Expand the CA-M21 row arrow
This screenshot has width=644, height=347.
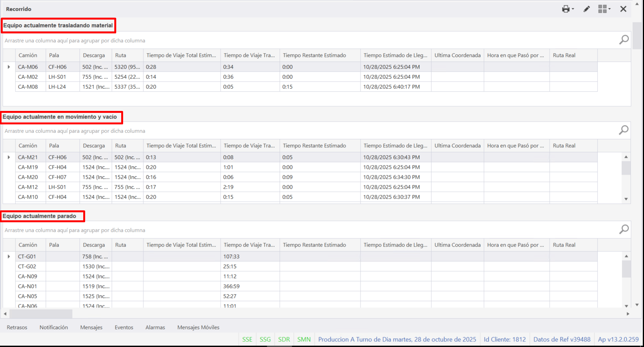[x=9, y=157]
